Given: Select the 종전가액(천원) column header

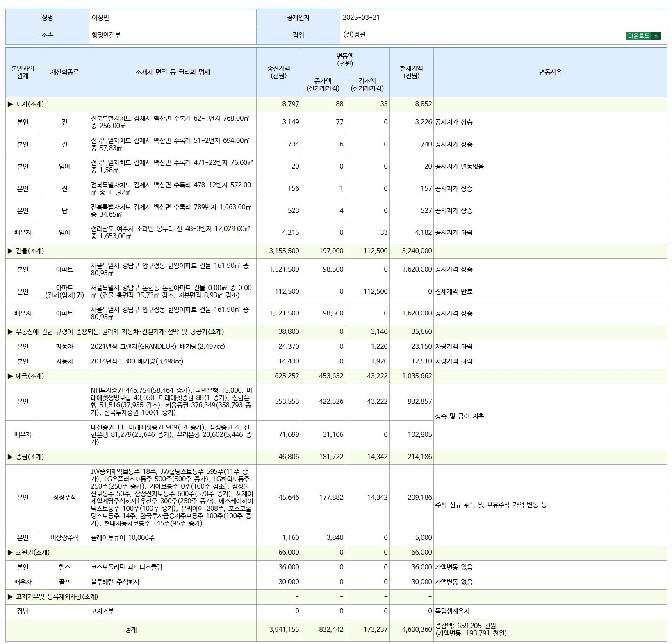Looking at the screenshot, I should click(x=278, y=72).
